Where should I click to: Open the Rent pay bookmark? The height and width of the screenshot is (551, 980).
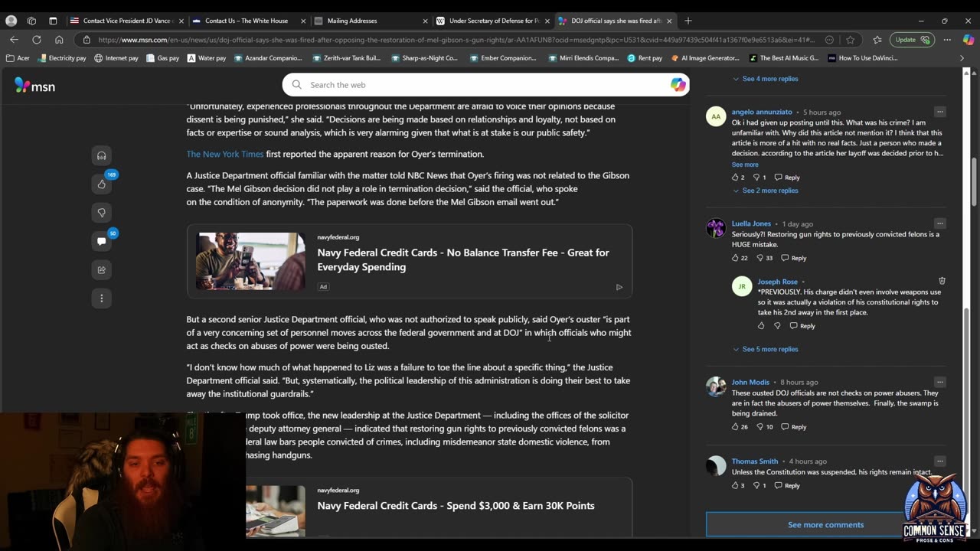click(644, 57)
